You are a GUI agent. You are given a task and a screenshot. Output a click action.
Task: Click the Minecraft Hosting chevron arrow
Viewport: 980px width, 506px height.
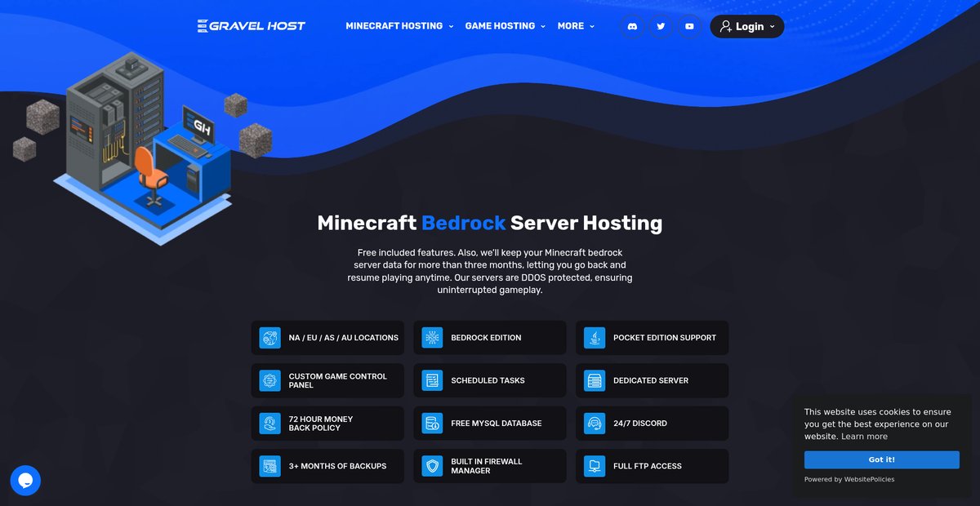[x=451, y=26]
